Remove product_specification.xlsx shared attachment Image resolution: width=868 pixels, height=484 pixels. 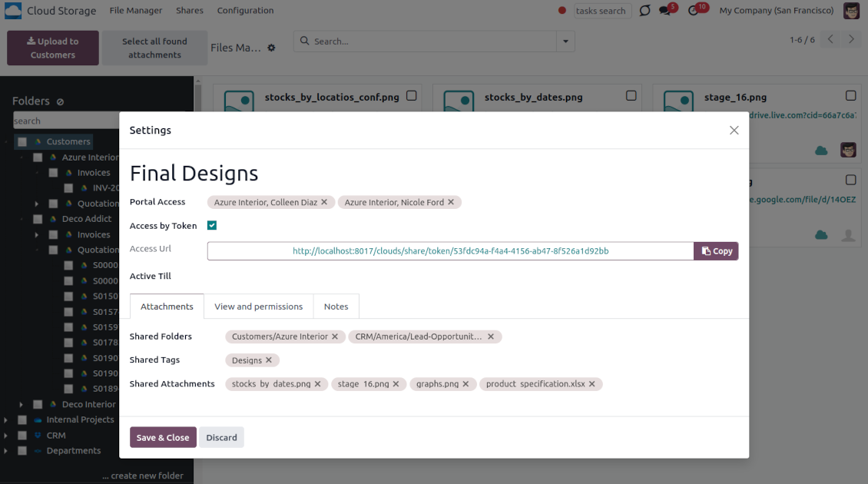coord(592,384)
